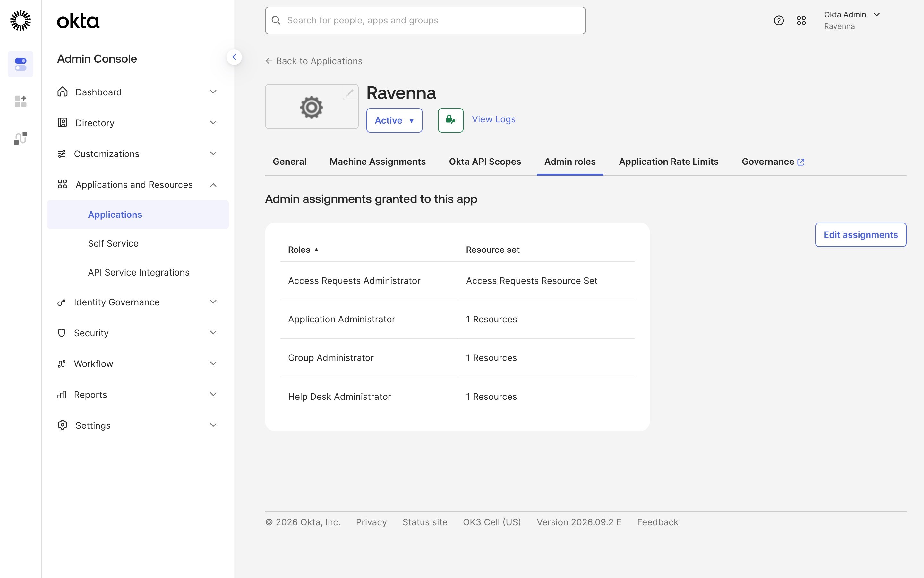This screenshot has width=924, height=578.
Task: Open the apps launcher icon in the header
Action: [801, 21]
